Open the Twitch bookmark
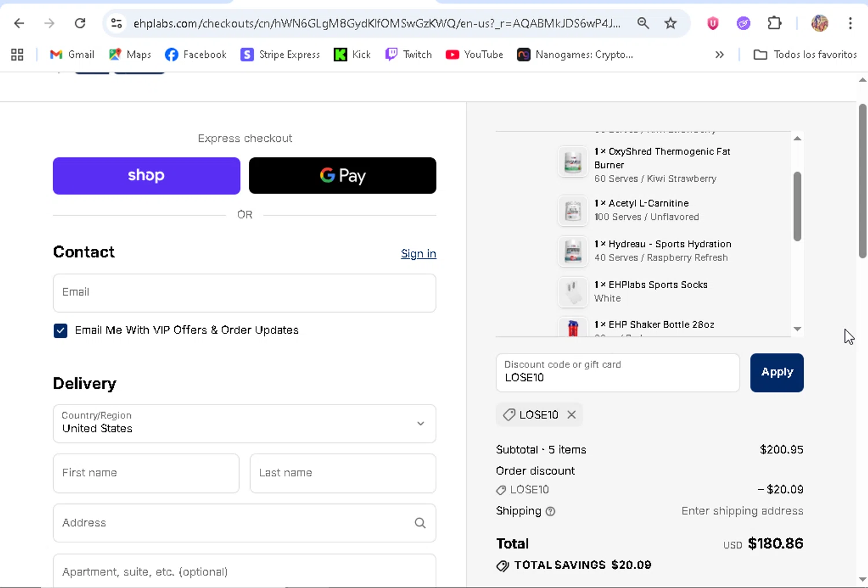Screen dimensions: 868x588 coord(409,54)
